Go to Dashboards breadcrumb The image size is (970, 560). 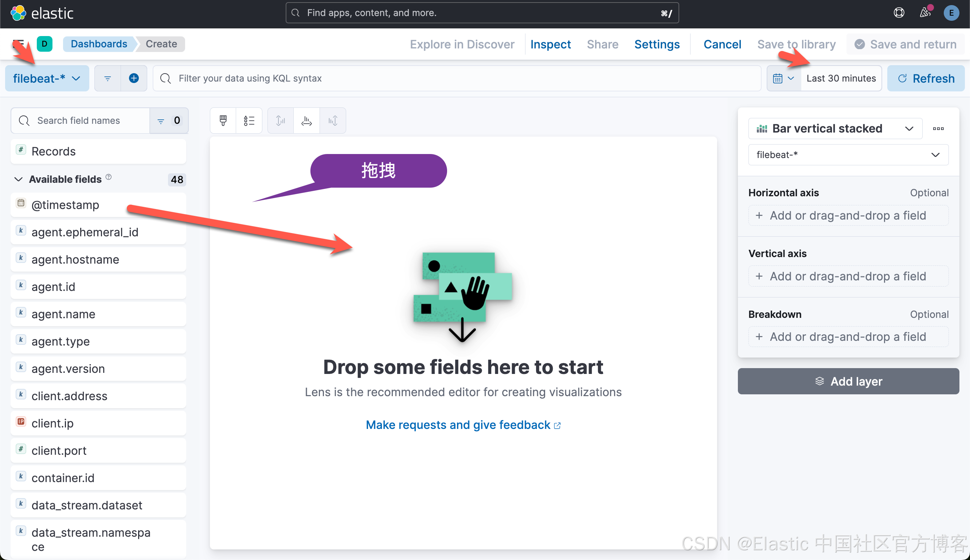98,44
